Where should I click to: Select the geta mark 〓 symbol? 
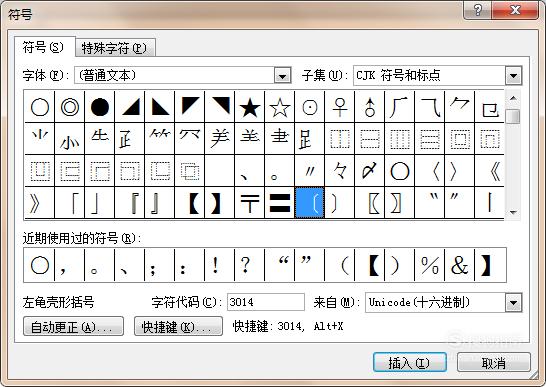click(280, 203)
